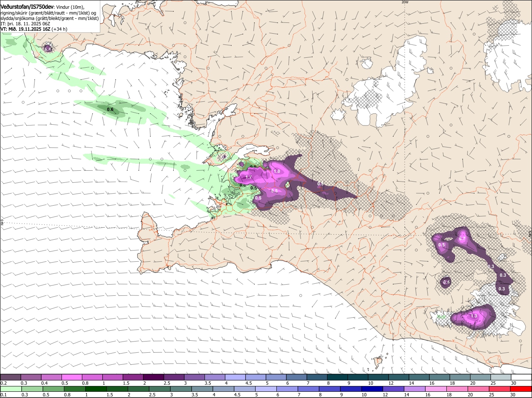Select the bright red swatch after bottom-row 30
The width and height of the screenshot is (532, 398).
point(521,389)
